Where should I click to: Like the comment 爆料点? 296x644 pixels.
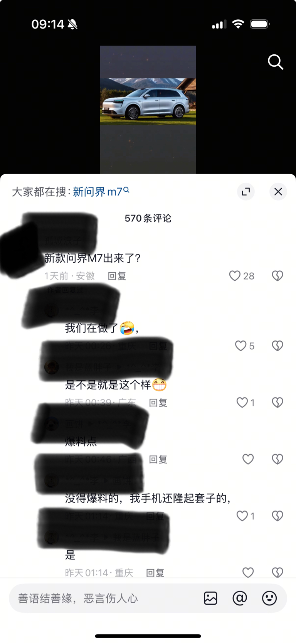pyautogui.click(x=248, y=459)
